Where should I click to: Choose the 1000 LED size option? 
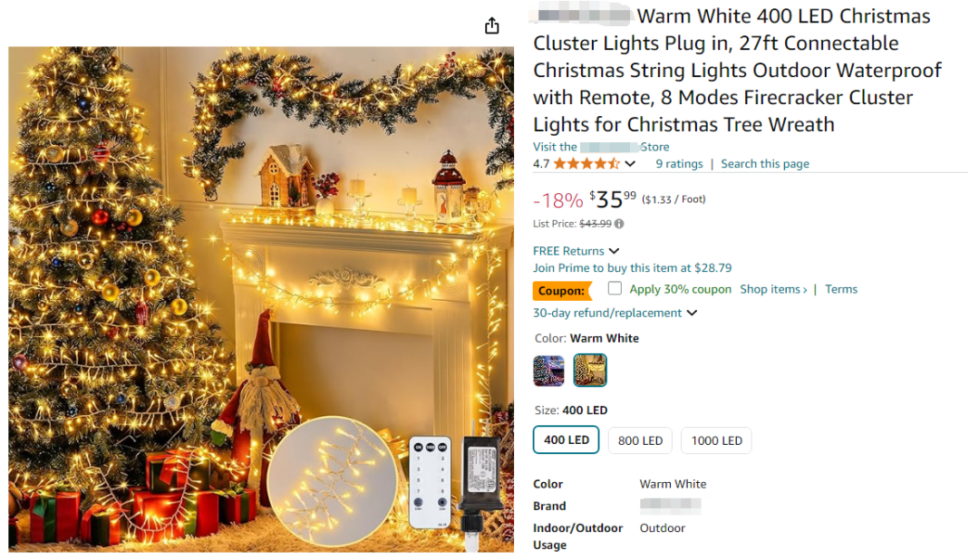[x=716, y=440]
